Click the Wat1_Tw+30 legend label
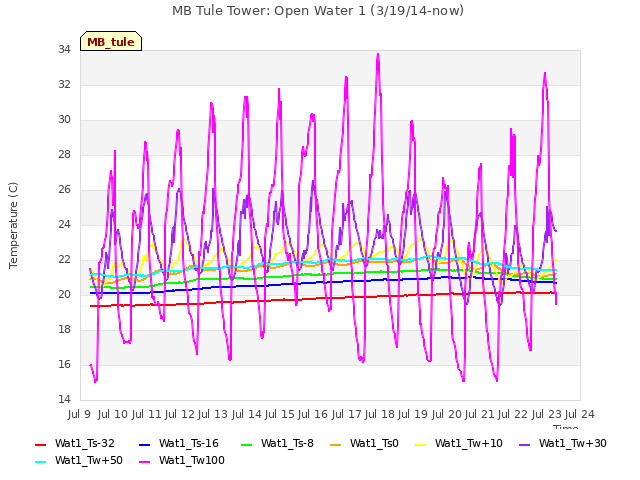640x480 pixels. [x=573, y=443]
